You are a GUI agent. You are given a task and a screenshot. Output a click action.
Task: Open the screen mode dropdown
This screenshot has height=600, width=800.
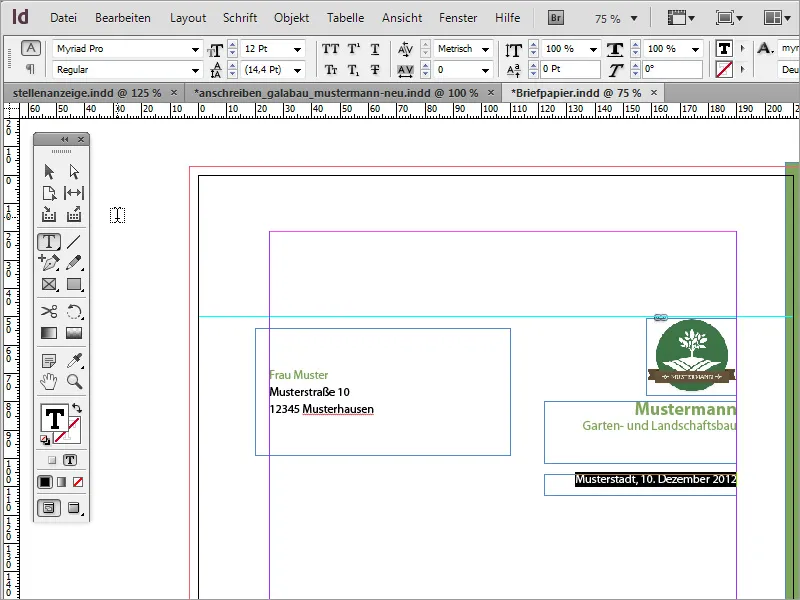tap(729, 18)
